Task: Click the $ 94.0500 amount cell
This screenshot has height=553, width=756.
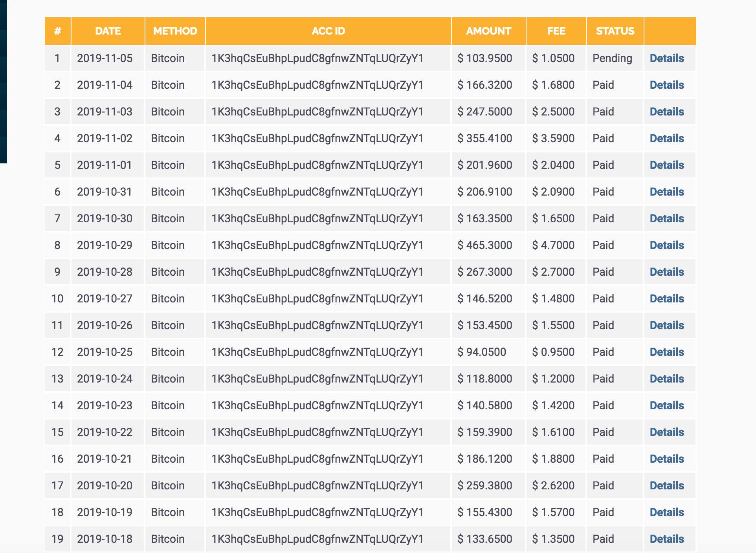Action: [x=482, y=352]
